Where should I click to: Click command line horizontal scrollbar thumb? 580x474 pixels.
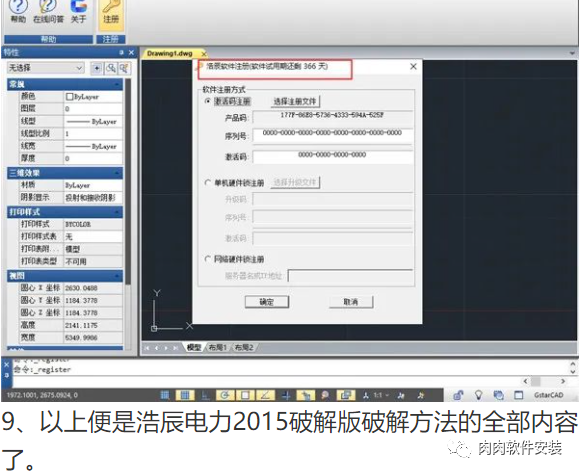point(536,381)
